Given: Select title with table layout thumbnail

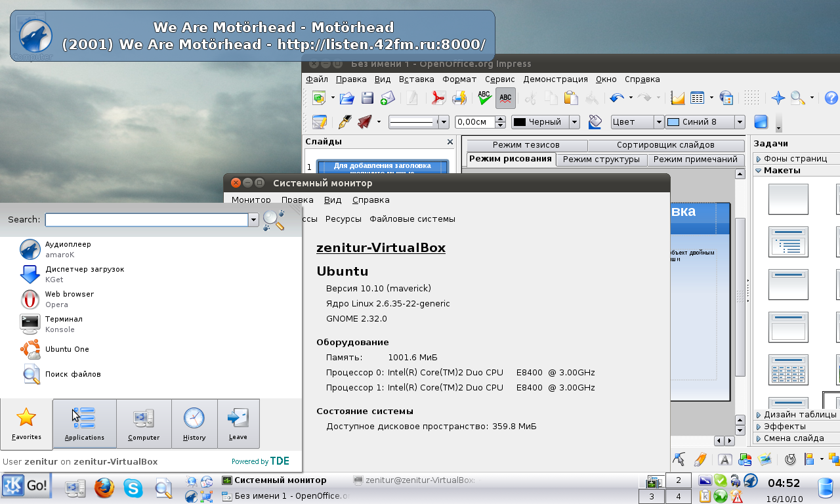Looking at the screenshot, I should [788, 369].
